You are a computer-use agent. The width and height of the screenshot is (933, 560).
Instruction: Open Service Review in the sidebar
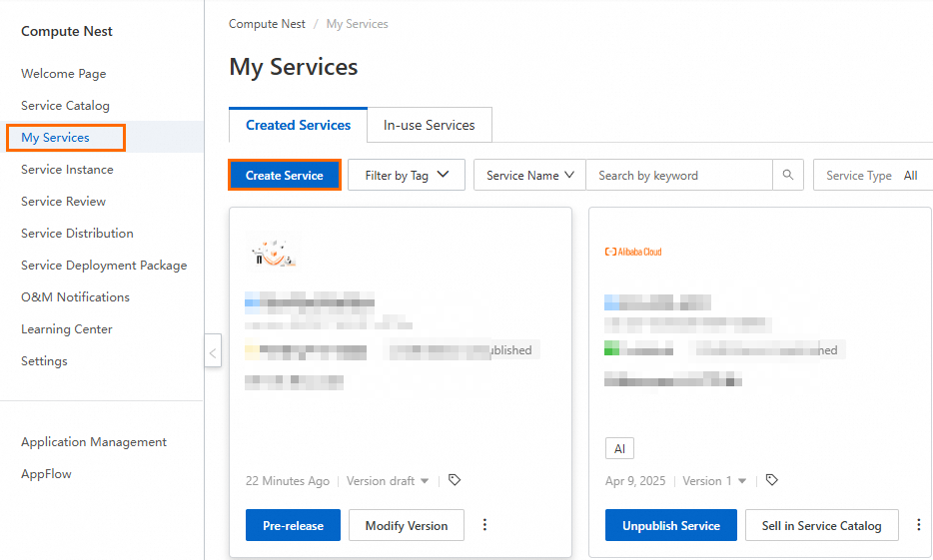click(63, 202)
